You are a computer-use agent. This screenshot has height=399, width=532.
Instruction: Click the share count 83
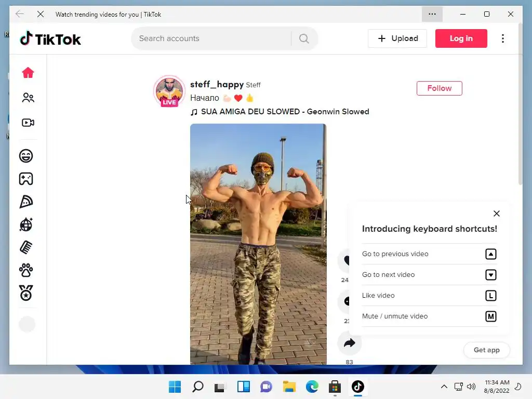[350, 362]
